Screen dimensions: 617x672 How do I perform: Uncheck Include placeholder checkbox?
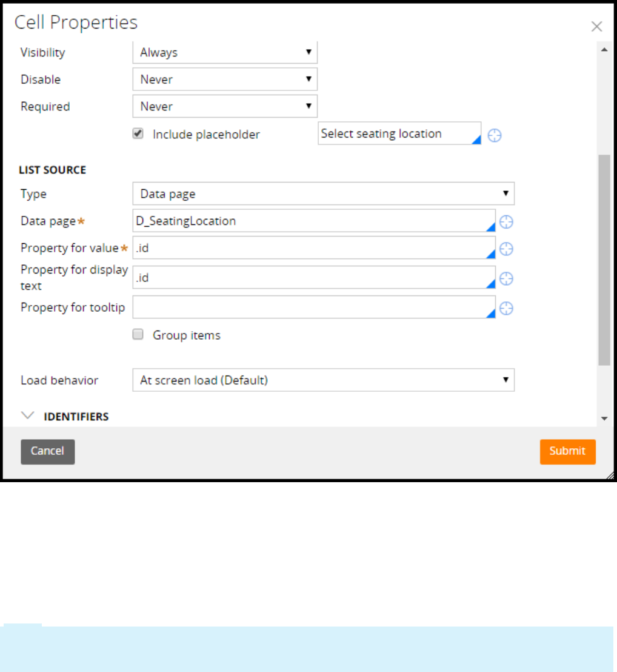point(139,134)
